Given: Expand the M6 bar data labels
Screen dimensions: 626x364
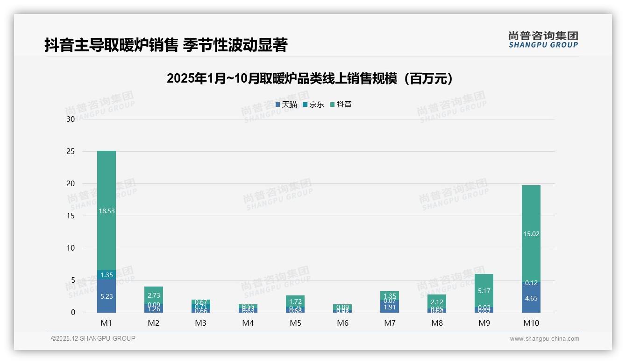Looking at the screenshot, I should (342, 307).
